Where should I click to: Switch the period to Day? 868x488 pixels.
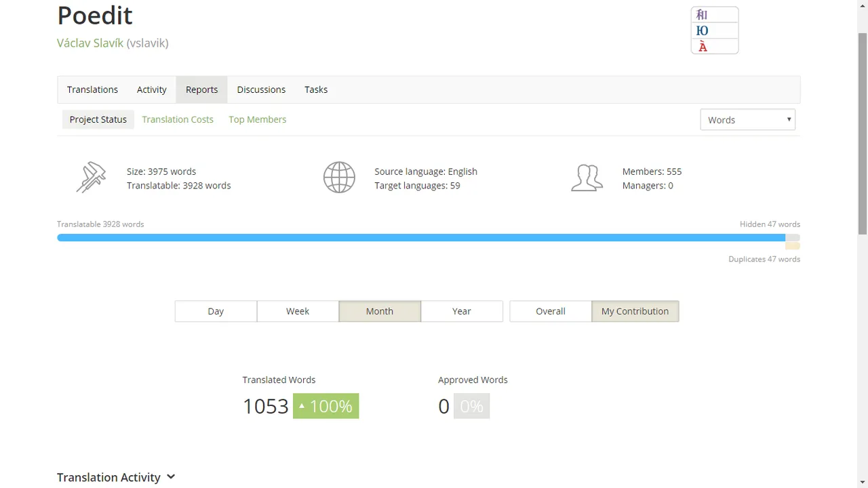pos(216,311)
